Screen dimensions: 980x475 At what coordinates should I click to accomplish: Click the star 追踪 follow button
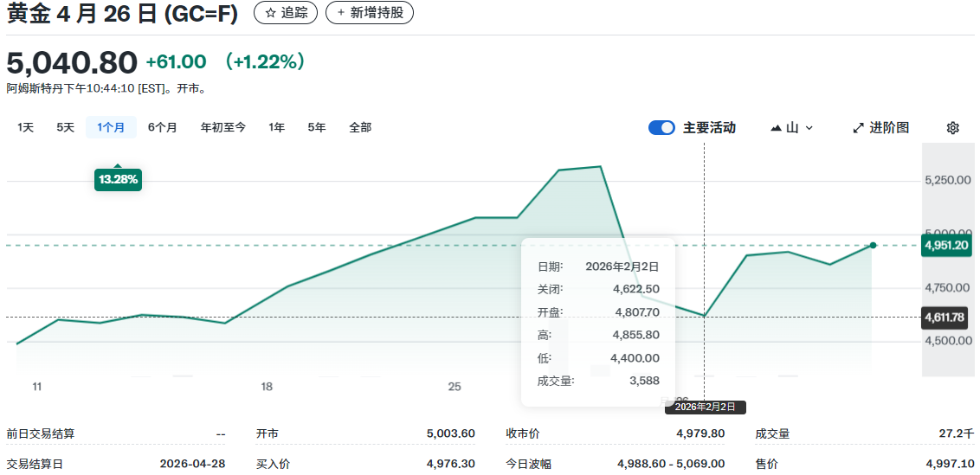click(x=286, y=13)
